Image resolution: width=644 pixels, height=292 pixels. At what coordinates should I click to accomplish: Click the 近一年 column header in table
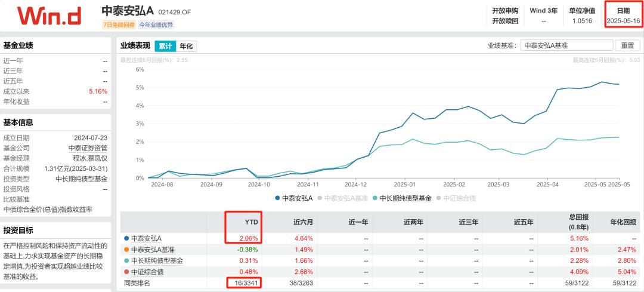click(358, 222)
